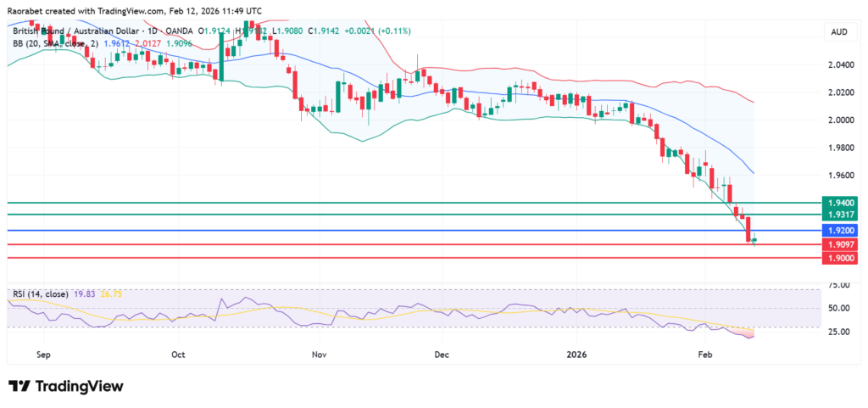Click the RSI (14, close) indicator legend
Image resolution: width=868 pixels, height=408 pixels.
[40, 294]
